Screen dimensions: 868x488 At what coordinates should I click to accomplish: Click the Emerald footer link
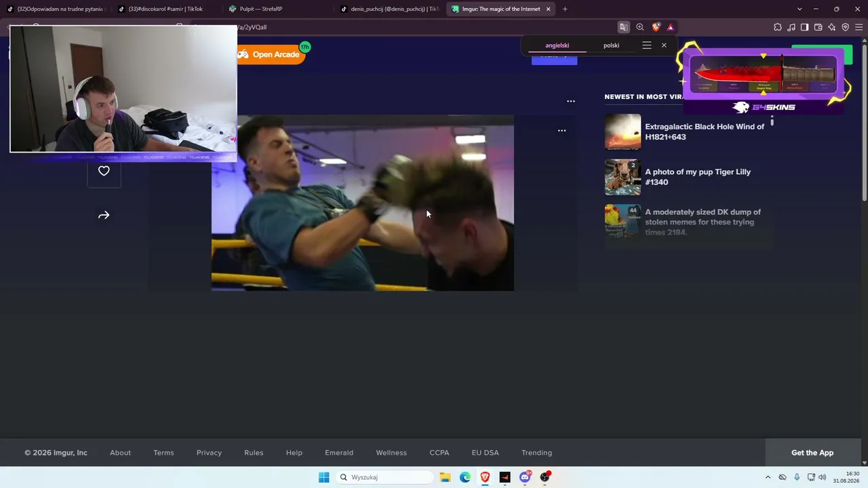[339, 453]
